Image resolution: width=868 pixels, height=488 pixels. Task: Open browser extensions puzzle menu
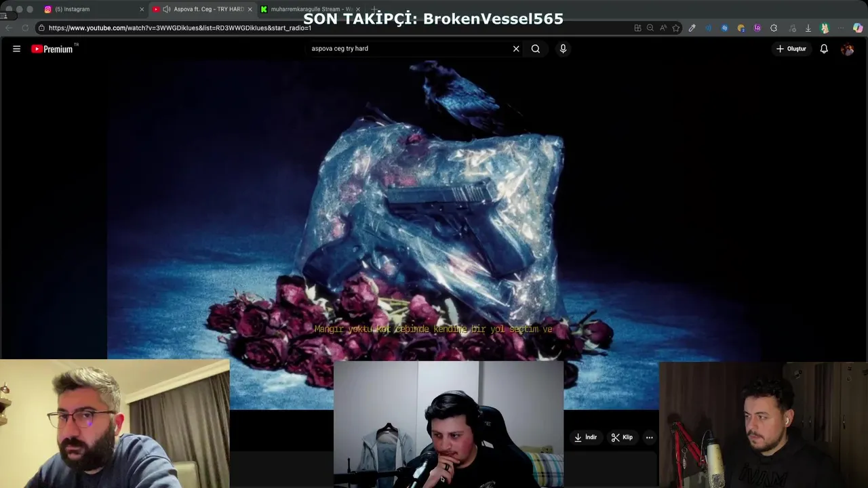[x=774, y=28]
